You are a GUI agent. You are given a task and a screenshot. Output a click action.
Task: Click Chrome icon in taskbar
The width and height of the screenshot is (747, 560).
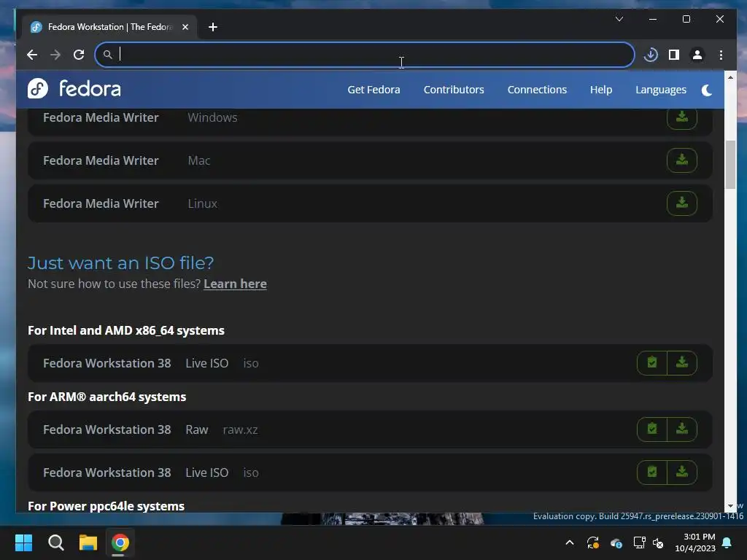point(120,542)
